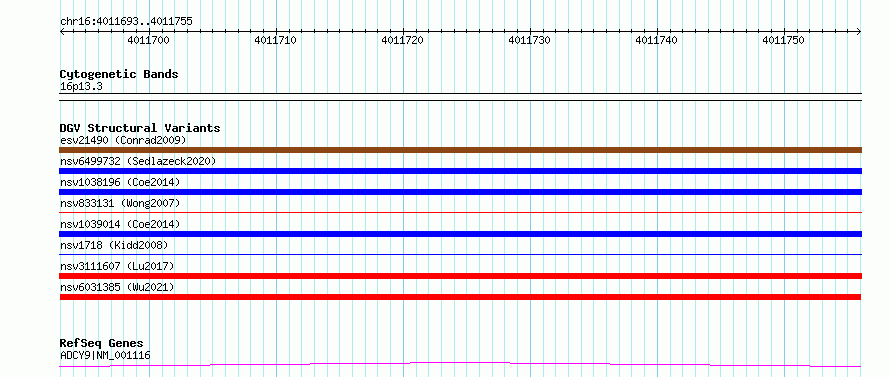
Task: Select the 16p13.3 band label
Action: point(81,87)
